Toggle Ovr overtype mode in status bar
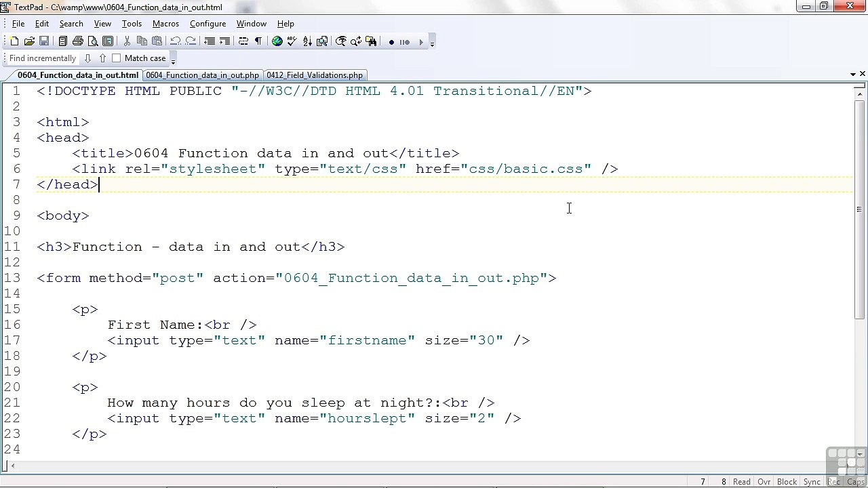This screenshot has height=488, width=868. pos(764,482)
